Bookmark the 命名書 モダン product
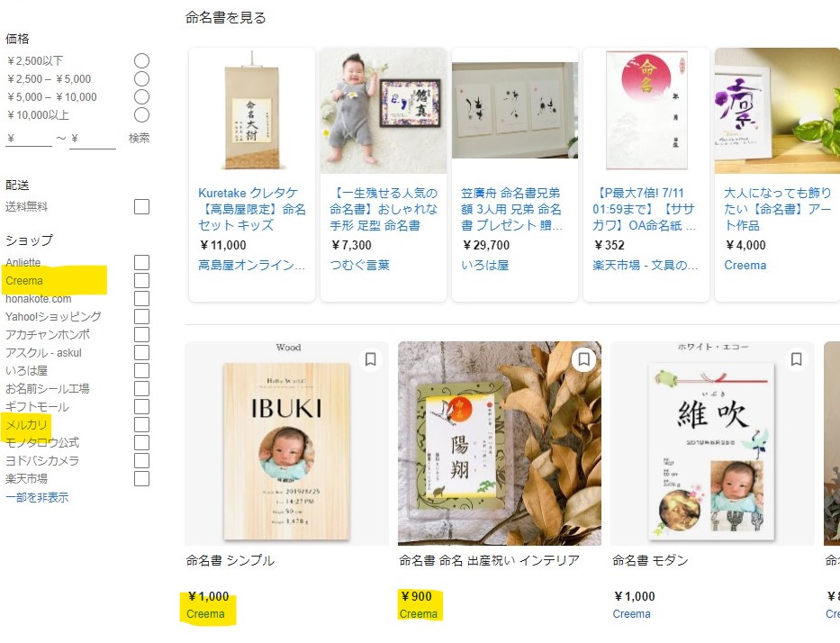The image size is (840, 643). 796,359
